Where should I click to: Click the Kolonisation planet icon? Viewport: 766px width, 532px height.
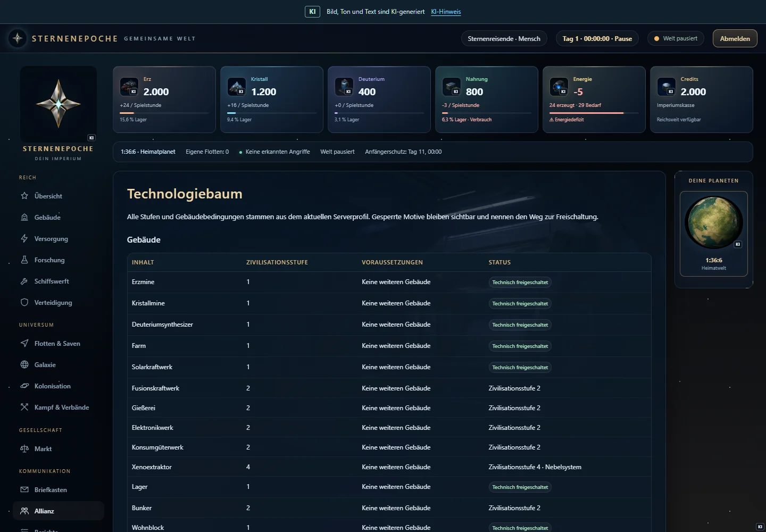point(24,386)
